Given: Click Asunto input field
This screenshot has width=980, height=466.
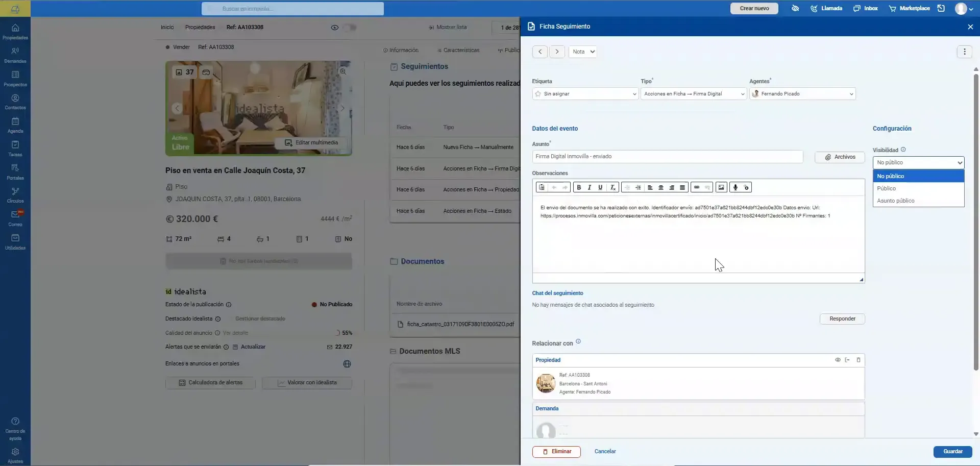Looking at the screenshot, I should [667, 157].
